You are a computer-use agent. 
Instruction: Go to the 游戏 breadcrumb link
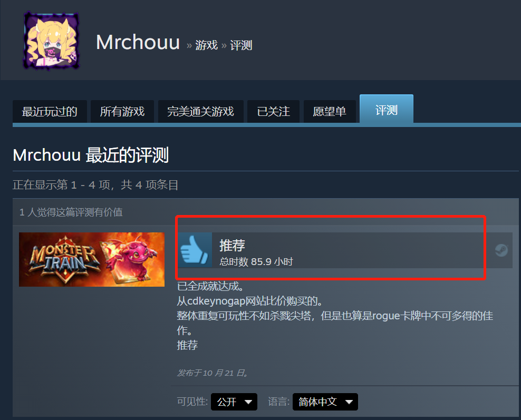coord(206,45)
